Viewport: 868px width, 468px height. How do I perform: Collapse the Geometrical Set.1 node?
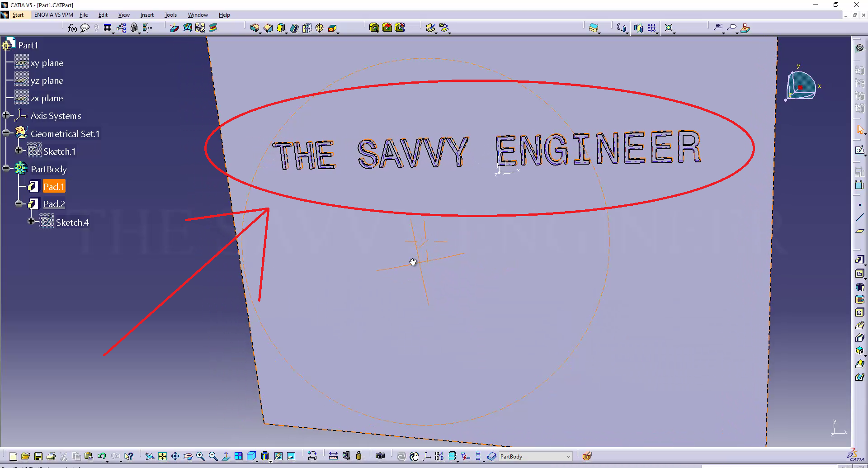coord(6,133)
